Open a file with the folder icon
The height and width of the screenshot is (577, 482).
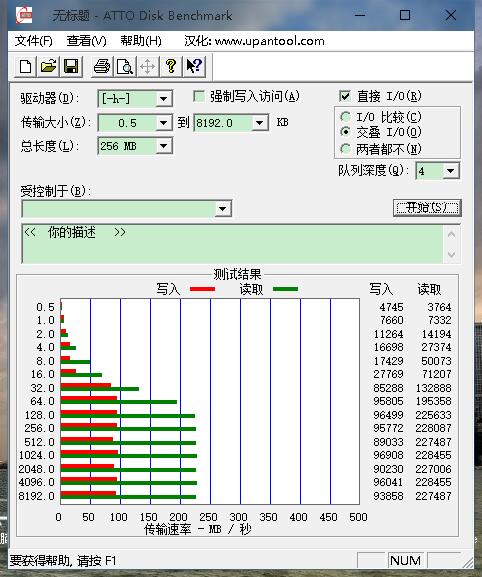(48, 66)
